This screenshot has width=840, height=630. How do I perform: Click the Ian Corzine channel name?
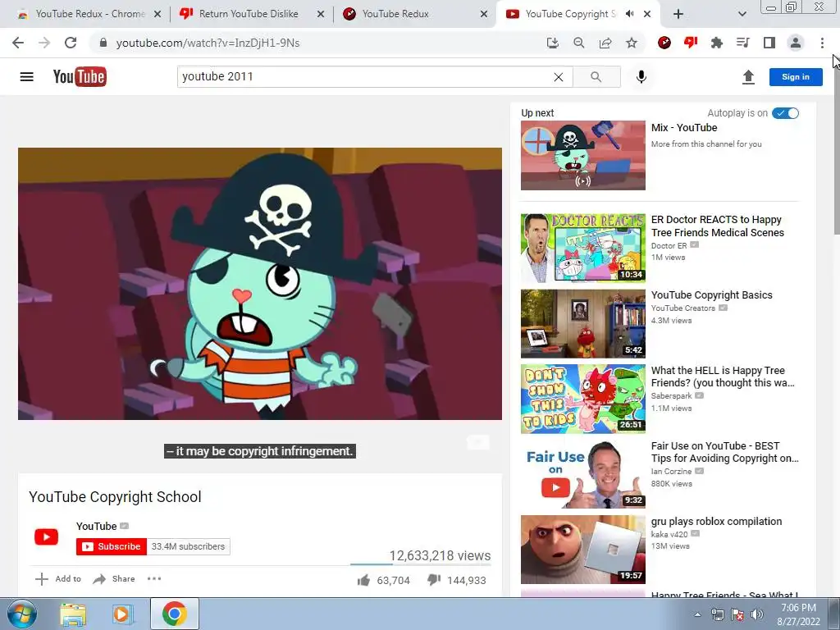671,472
